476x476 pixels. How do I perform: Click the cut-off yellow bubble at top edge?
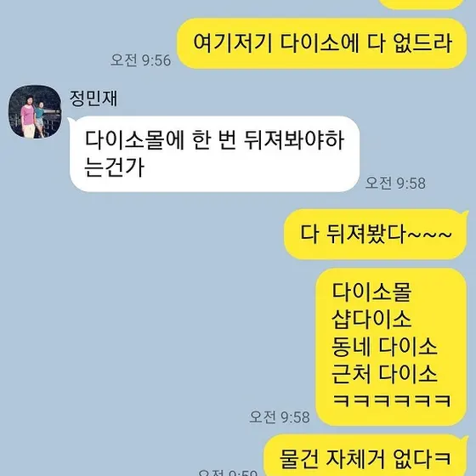(422, 4)
